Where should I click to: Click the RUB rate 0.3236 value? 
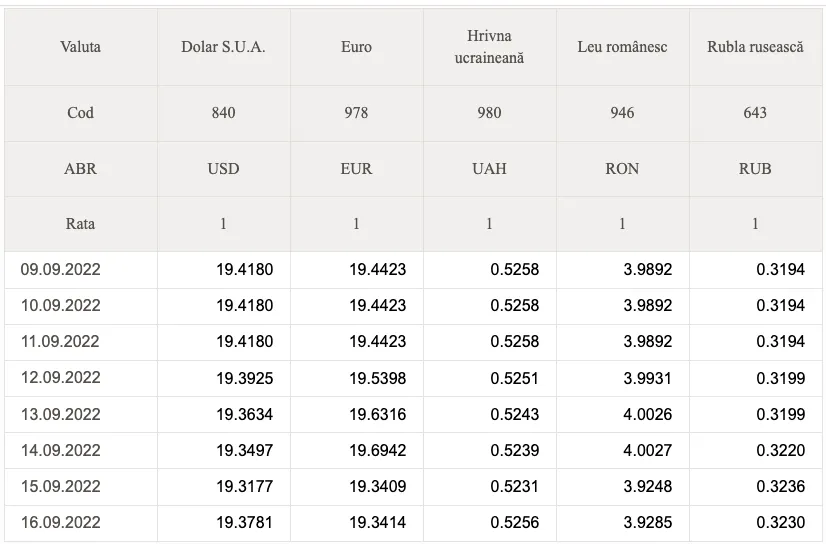tap(781, 486)
